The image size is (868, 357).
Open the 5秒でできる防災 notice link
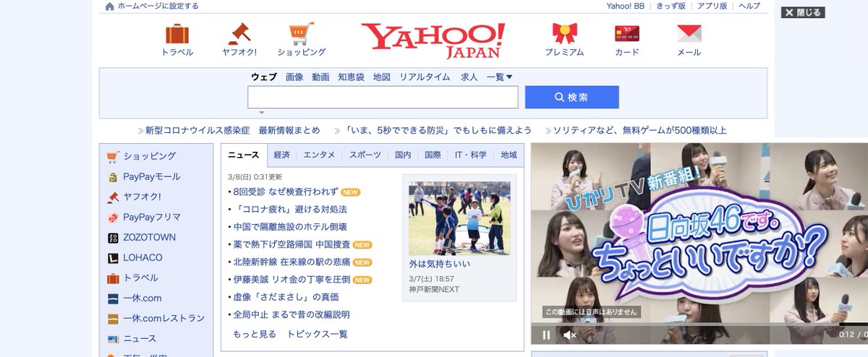438,131
